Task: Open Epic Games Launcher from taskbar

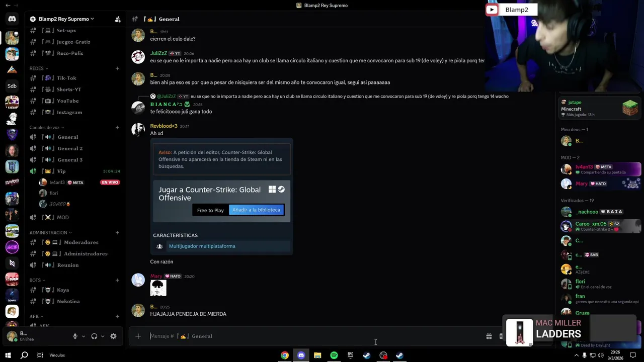Action: coord(350,355)
